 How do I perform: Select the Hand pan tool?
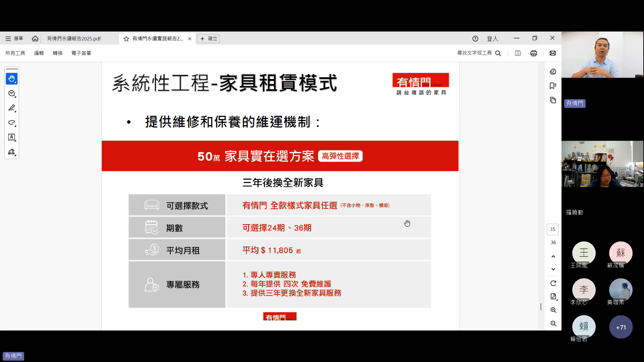point(12,79)
